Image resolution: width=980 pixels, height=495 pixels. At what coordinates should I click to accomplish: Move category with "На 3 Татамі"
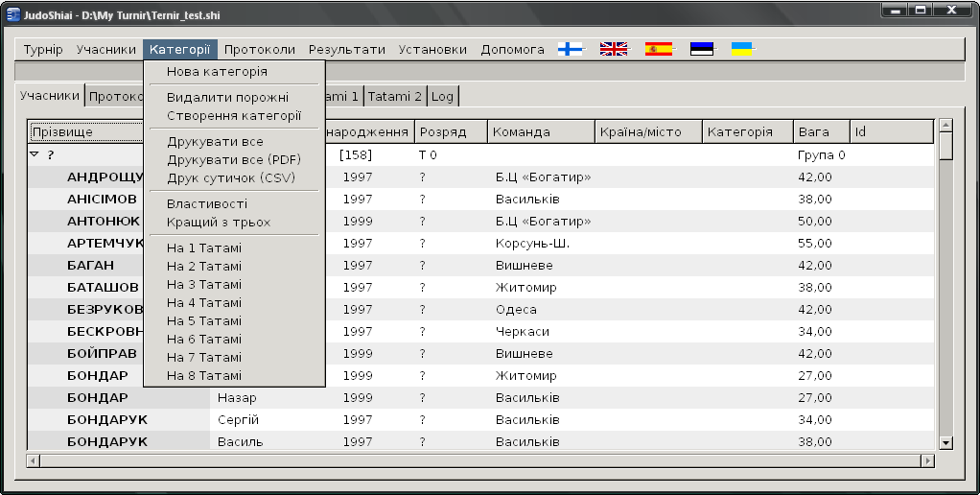click(x=204, y=285)
